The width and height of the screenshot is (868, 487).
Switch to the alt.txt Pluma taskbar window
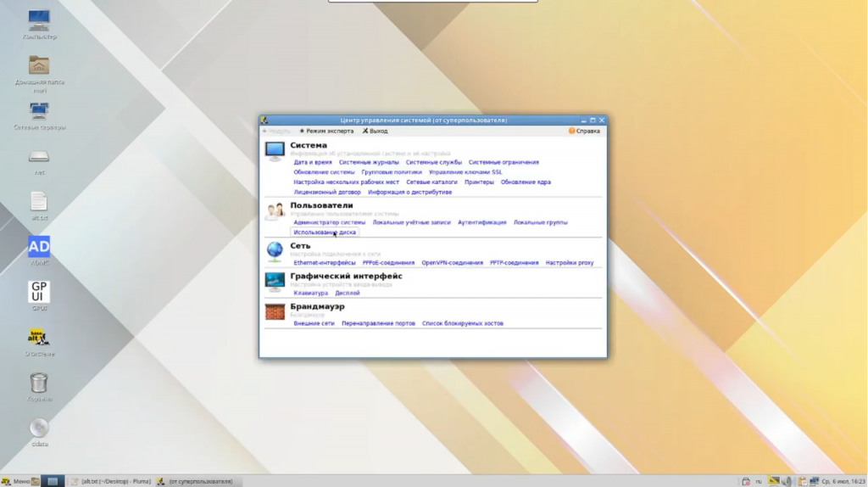(x=111, y=481)
